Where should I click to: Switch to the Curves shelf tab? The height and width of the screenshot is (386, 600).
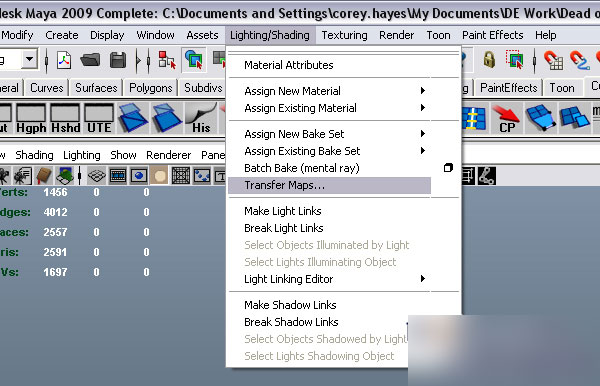[x=47, y=88]
